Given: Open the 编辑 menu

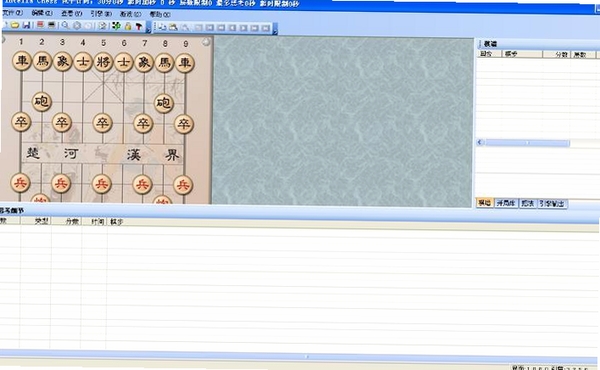Looking at the screenshot, I should click(x=42, y=13).
